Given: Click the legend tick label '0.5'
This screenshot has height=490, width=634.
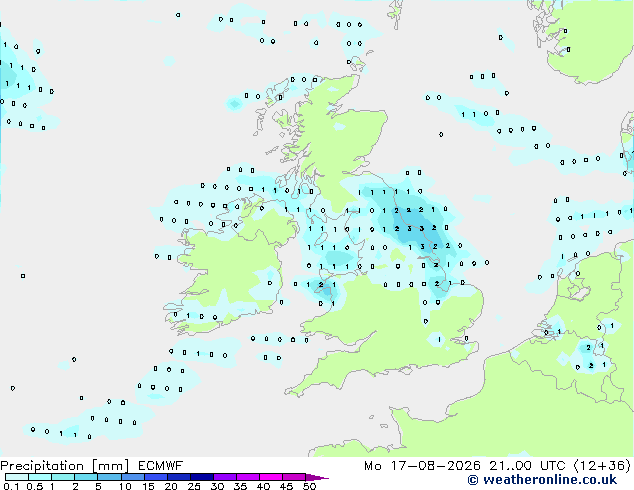Looking at the screenshot, I should click(x=34, y=486).
